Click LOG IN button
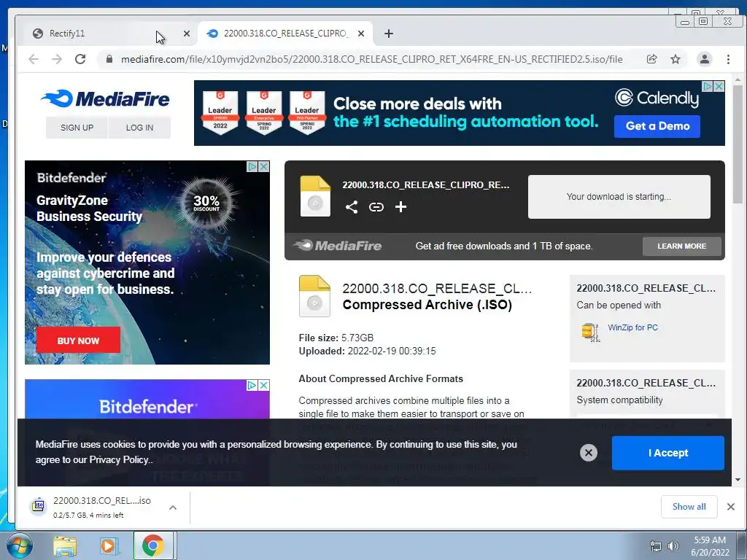 click(139, 128)
